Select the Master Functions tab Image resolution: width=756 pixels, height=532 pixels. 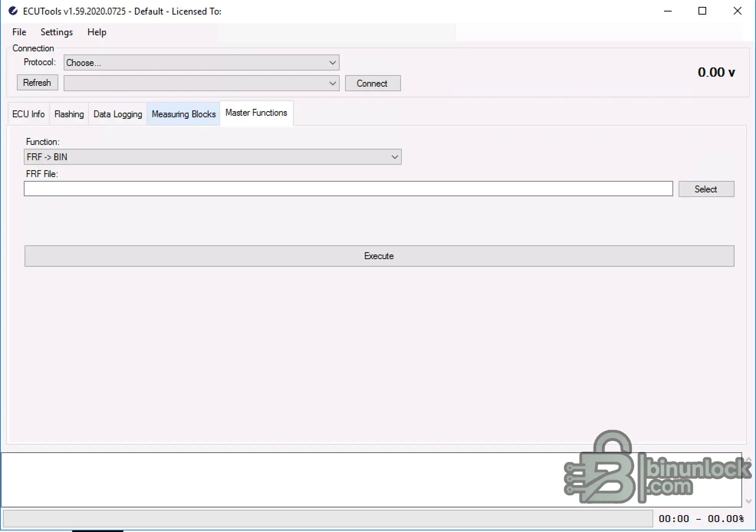coord(256,113)
